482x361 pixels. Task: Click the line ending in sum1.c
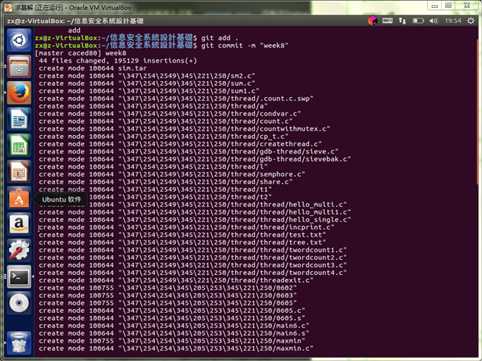point(149,91)
